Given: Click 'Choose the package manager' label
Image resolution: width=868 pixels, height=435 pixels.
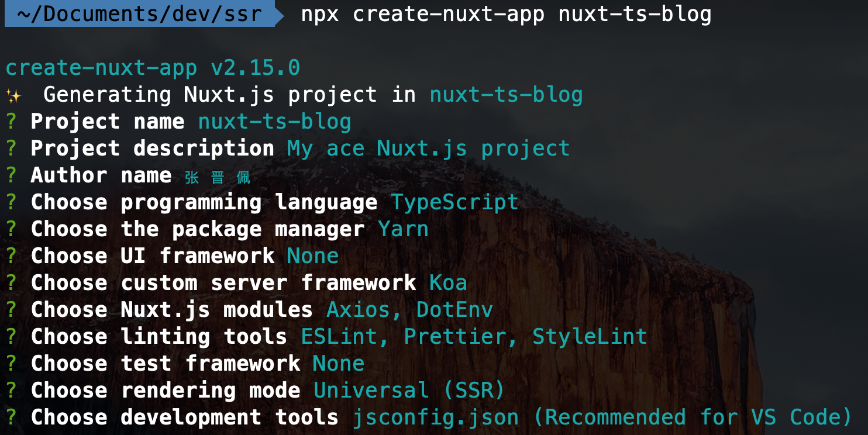Looking at the screenshot, I should point(198,229).
